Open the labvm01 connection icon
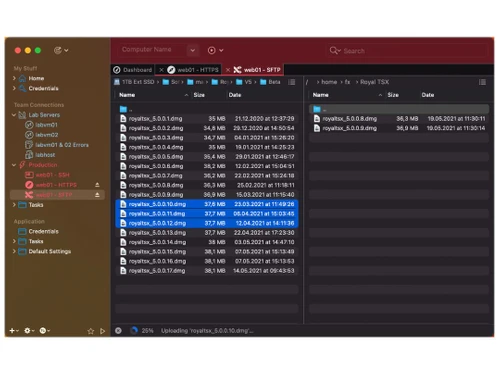This screenshot has width=500, height=375. [x=29, y=125]
